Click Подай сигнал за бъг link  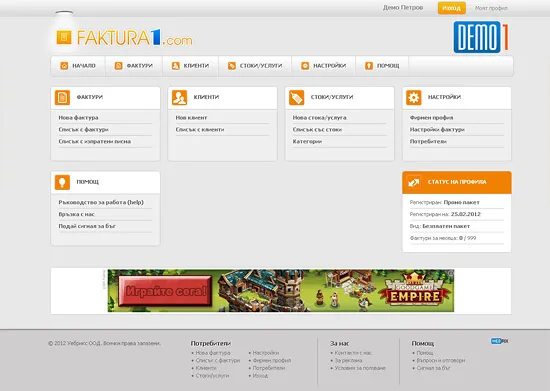(87, 226)
